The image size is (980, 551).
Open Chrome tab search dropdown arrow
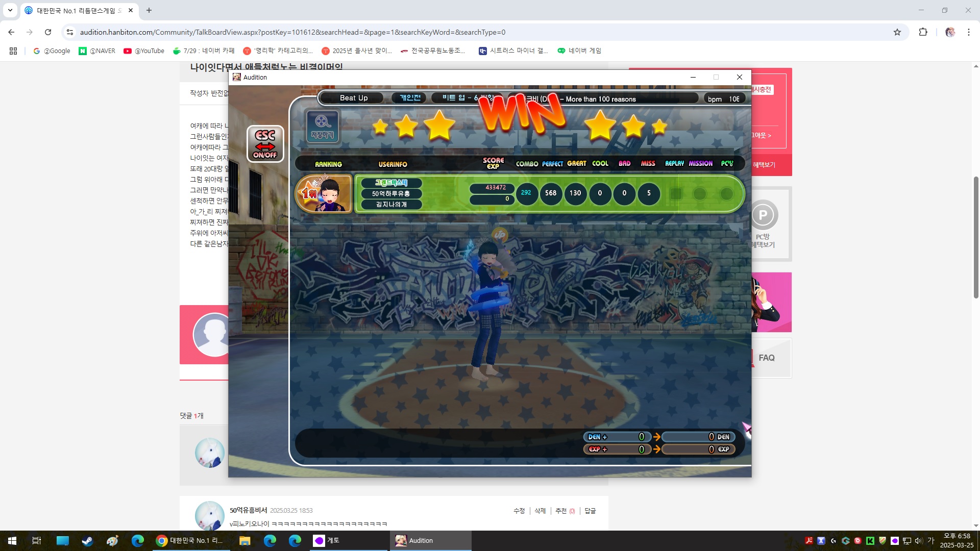[x=10, y=10]
